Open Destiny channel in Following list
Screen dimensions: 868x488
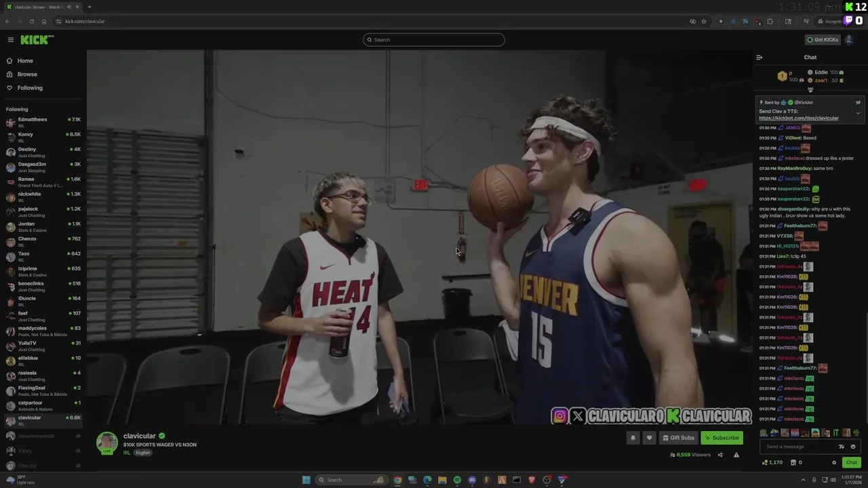coord(43,152)
